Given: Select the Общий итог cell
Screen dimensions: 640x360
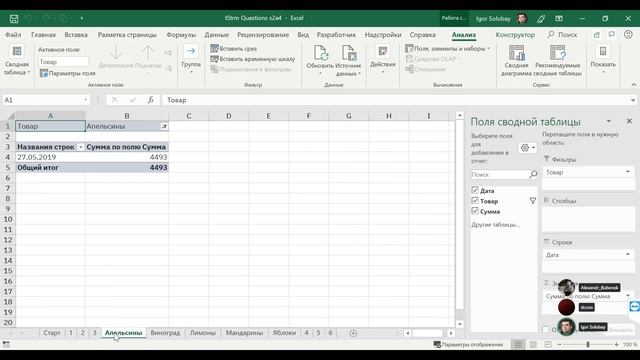Looking at the screenshot, I should (x=50, y=167).
